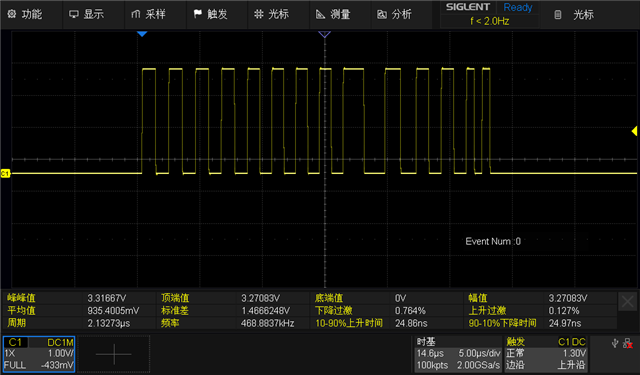Image resolution: width=640 pixels, height=375 pixels.
Task: Click the Event Num :0 label
Action: point(493,241)
